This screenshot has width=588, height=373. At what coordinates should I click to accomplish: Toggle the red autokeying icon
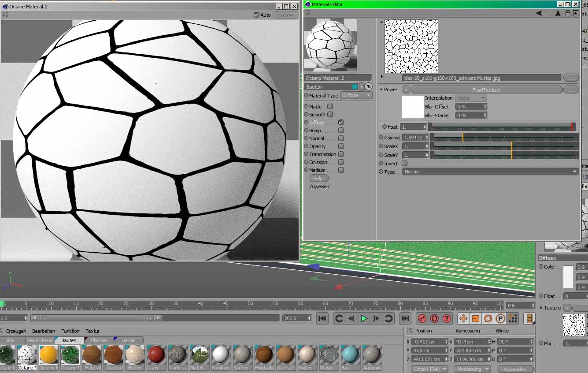434,318
